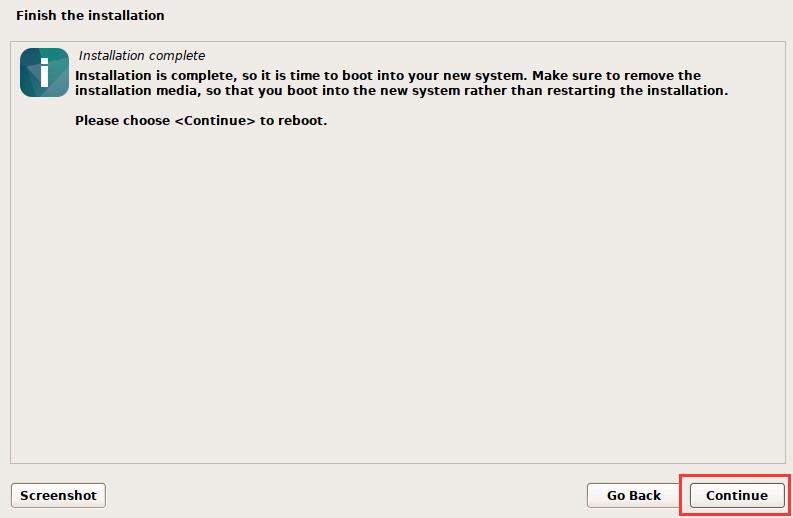
Task: Take a capture with the Screenshot button
Action: click(x=58, y=495)
